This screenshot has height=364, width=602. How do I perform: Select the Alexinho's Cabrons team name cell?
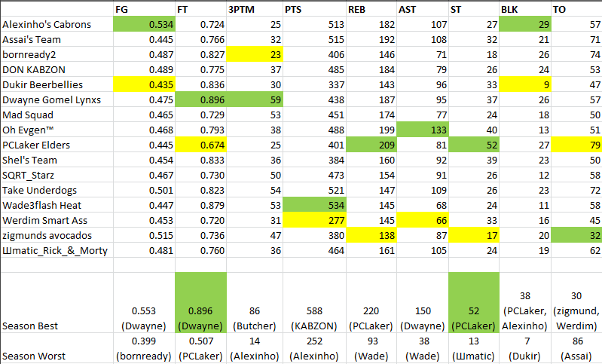pyautogui.click(x=57, y=24)
